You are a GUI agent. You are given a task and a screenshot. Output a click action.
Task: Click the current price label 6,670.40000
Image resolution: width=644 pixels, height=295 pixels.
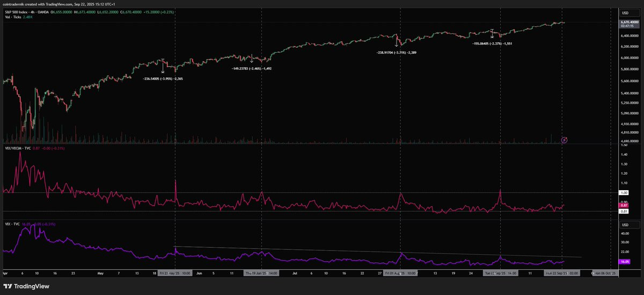click(628, 21)
